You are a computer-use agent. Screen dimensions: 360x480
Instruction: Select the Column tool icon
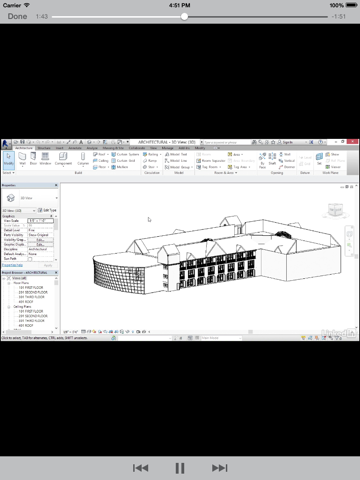pos(83,159)
